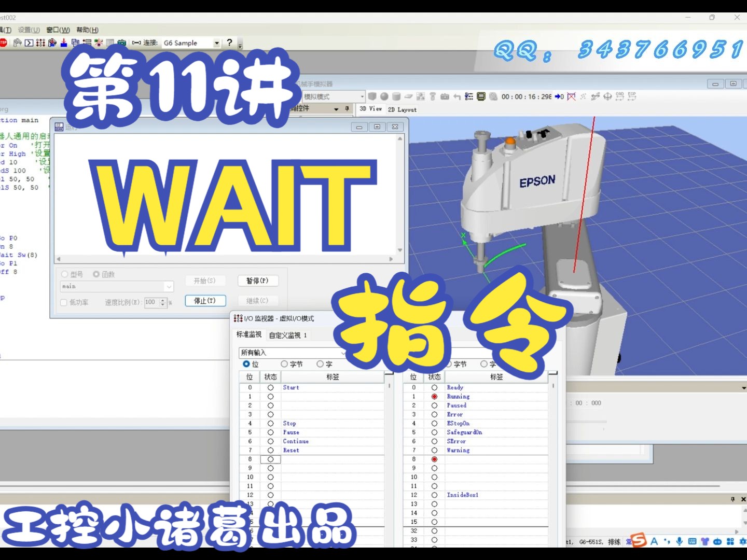The height and width of the screenshot is (560, 747).
Task: Adjust speed ratio stepper arrows
Action: 163,302
